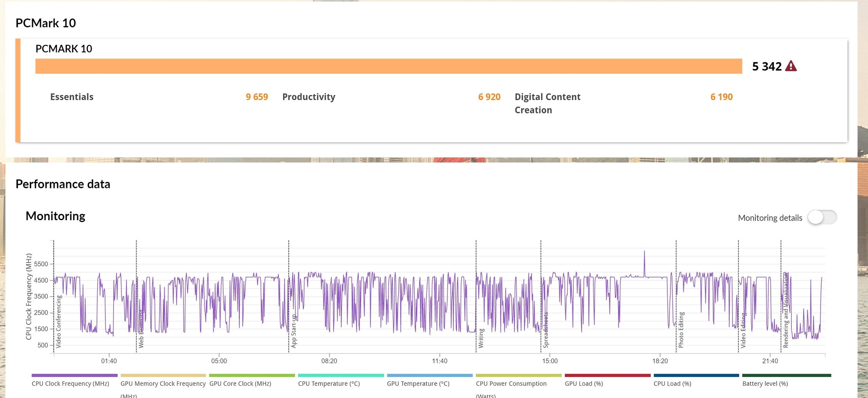Select the Rendering and Visualization timeline marker
Viewport: 868px width, 398px height.
(x=786, y=310)
